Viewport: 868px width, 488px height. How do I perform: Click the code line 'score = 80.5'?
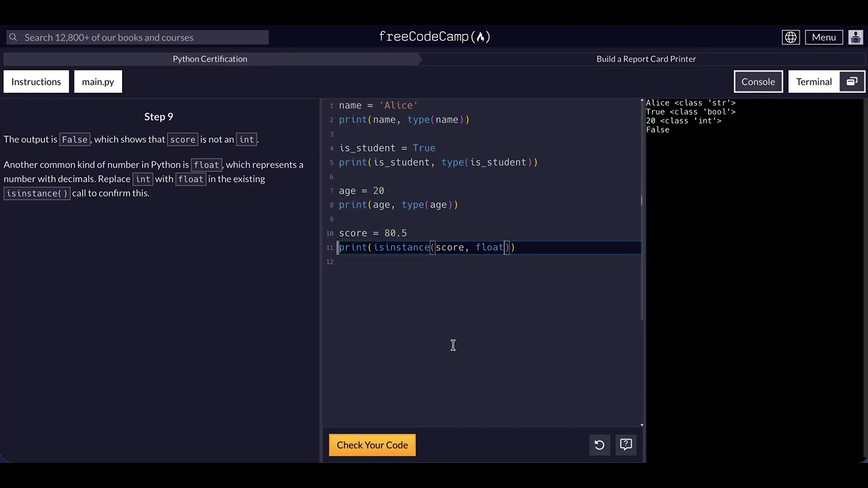373,233
